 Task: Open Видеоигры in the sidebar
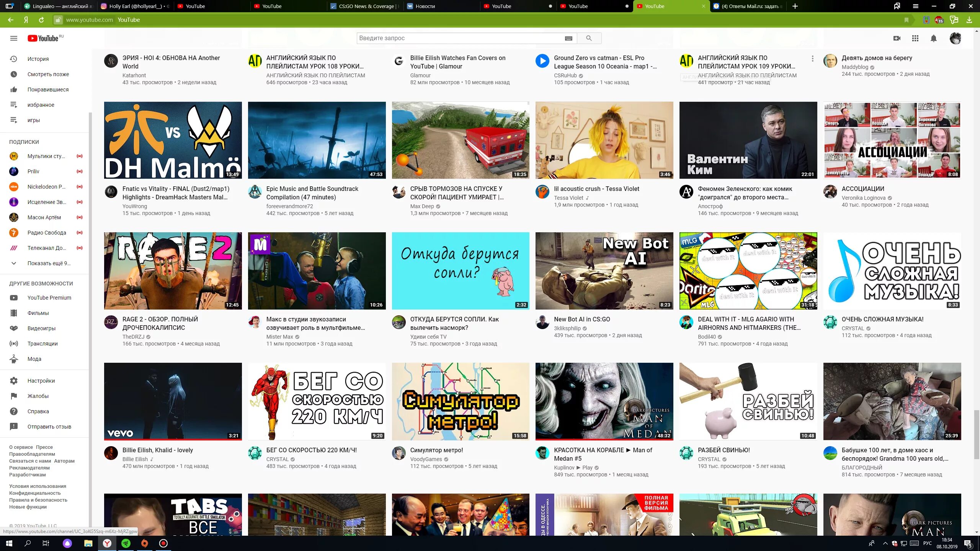(44, 328)
